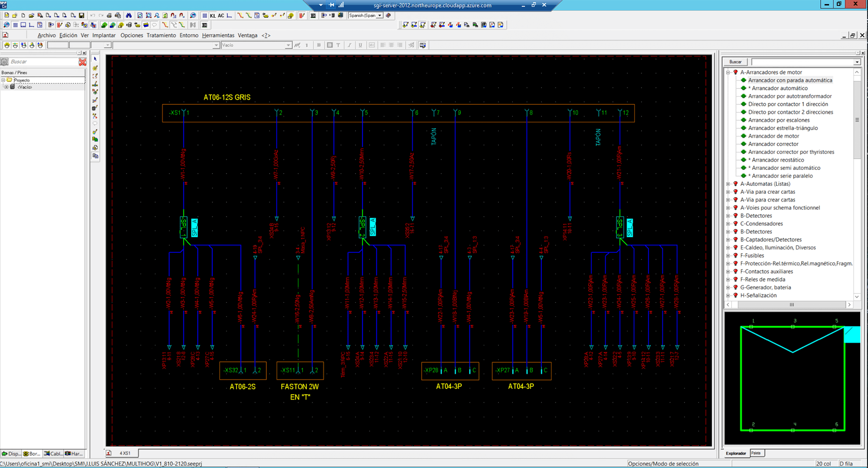The width and height of the screenshot is (868, 468).
Task: Select Directo por contactor 1 dirección item
Action: 788,104
